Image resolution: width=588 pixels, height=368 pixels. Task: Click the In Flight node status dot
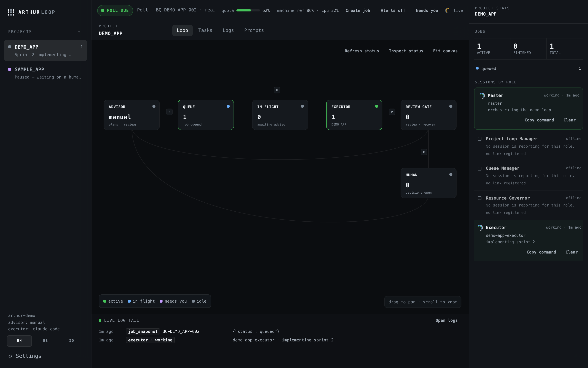point(302,106)
